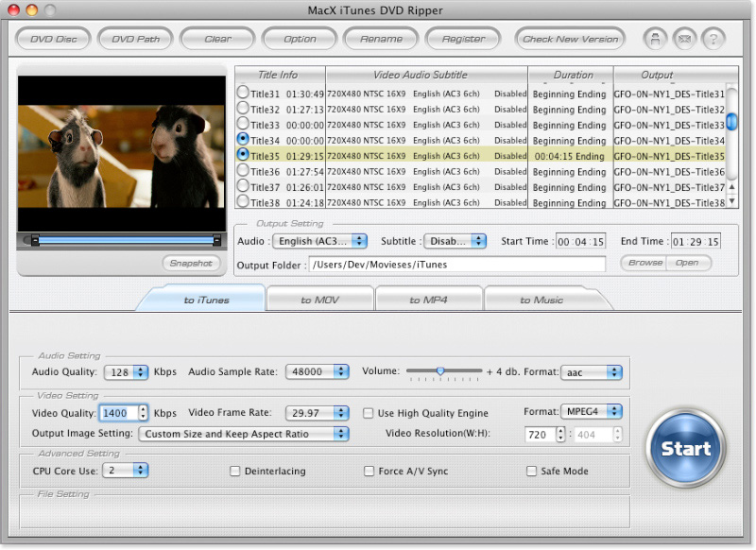Click the Rename button

point(381,39)
